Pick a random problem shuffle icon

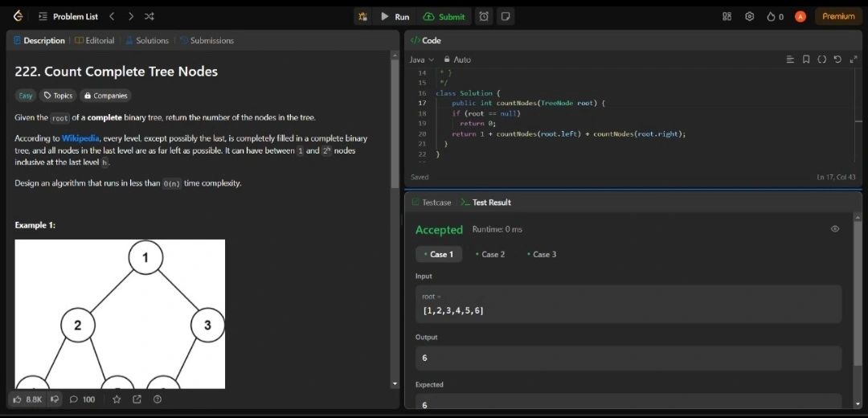[149, 17]
